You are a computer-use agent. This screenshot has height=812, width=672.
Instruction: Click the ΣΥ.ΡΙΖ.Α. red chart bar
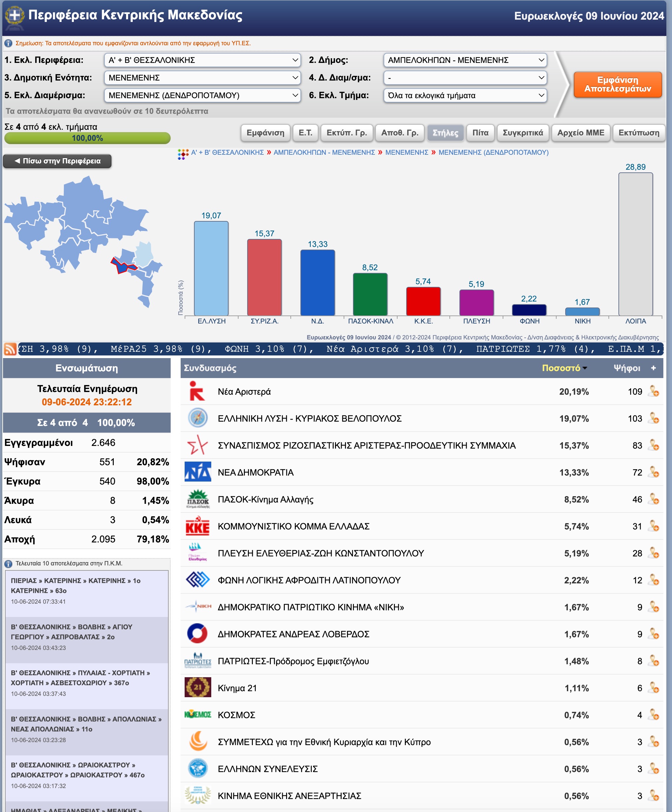tap(264, 277)
